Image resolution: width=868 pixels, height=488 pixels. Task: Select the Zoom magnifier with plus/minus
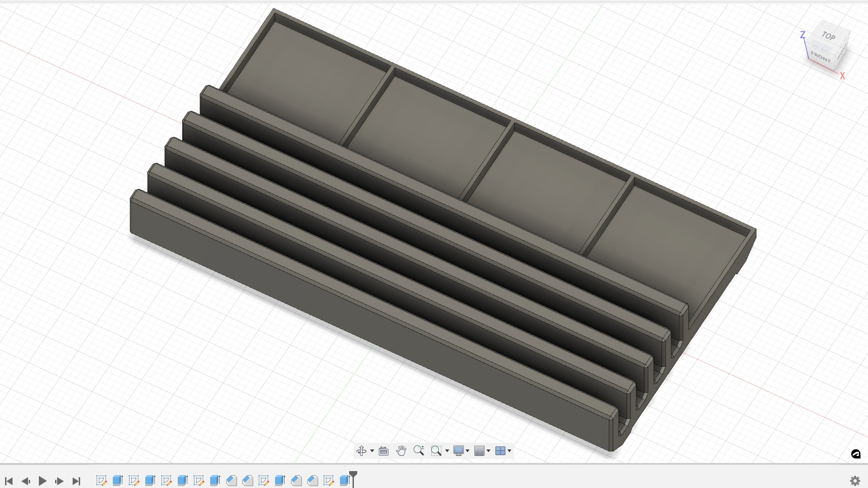click(419, 450)
